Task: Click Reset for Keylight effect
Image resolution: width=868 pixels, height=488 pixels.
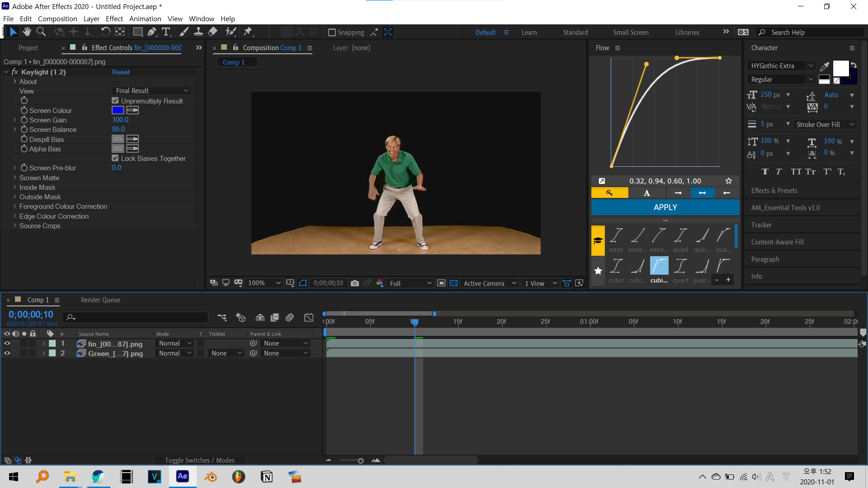Action: point(121,72)
